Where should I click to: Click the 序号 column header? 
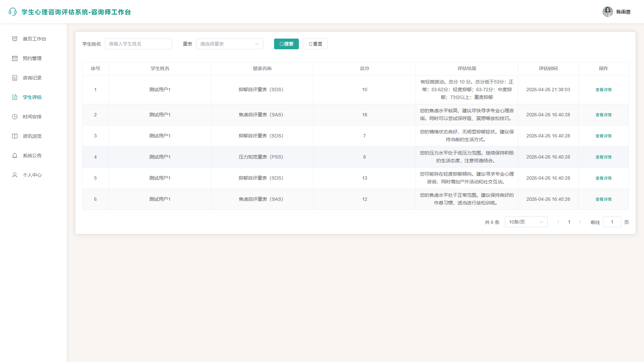pos(95,68)
